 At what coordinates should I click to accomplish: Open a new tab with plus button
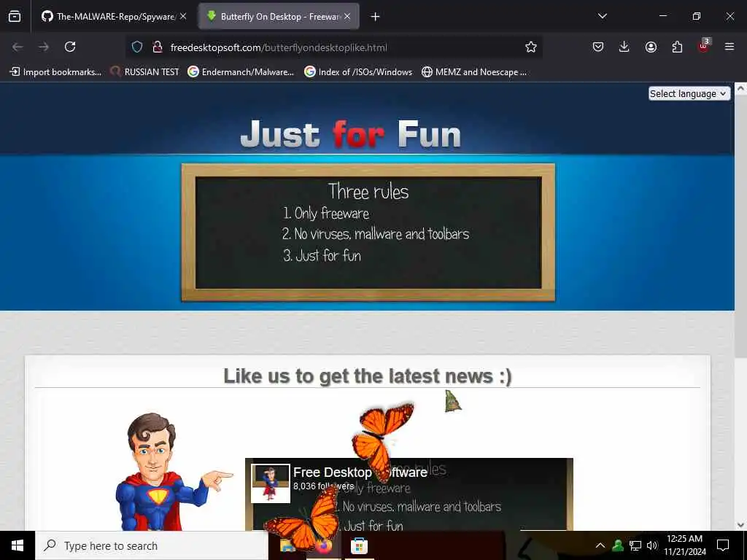(376, 17)
